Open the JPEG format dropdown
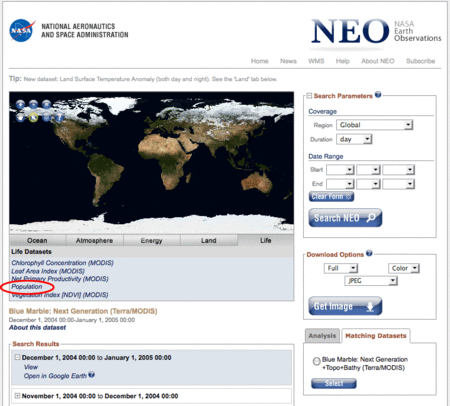The image size is (450, 406). pyautogui.click(x=371, y=281)
